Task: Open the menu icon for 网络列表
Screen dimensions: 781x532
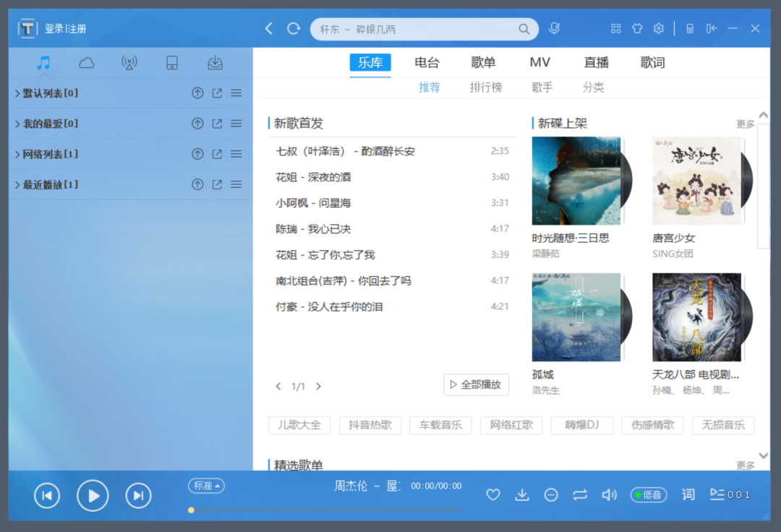Action: 236,154
